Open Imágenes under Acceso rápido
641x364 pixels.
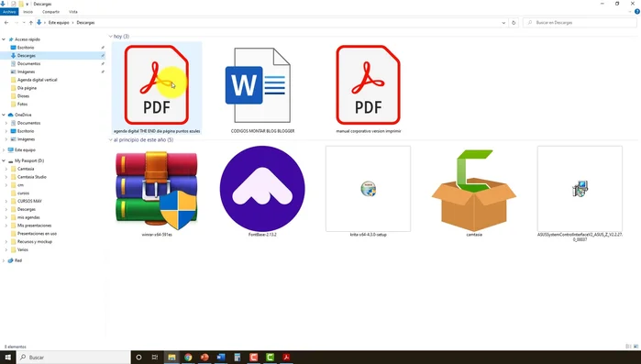pyautogui.click(x=26, y=72)
